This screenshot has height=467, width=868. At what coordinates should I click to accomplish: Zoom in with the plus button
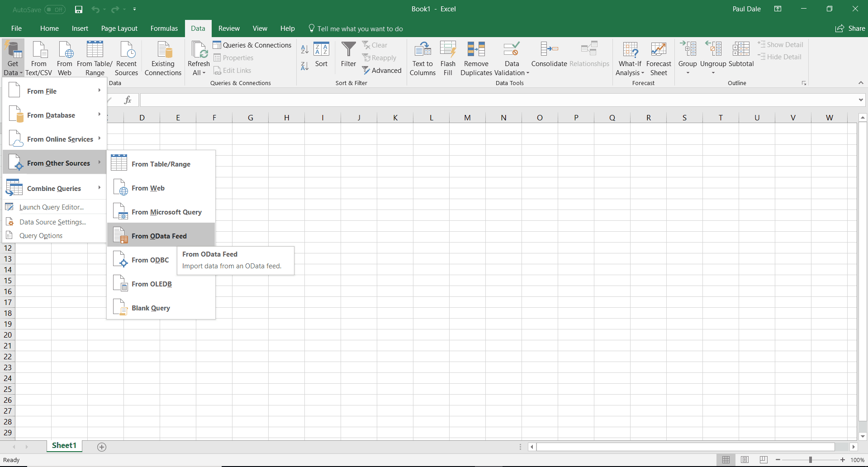842,460
